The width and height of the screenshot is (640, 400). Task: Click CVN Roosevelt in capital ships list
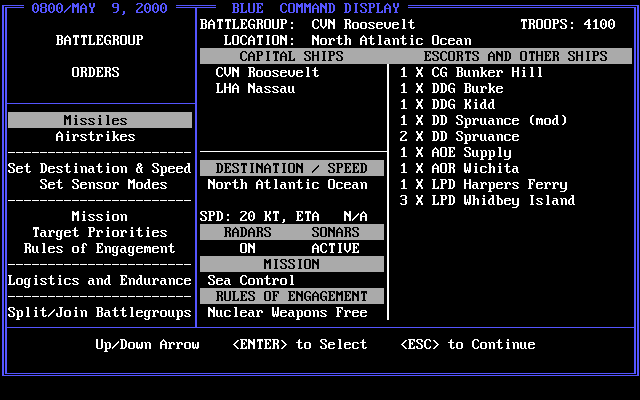(267, 72)
